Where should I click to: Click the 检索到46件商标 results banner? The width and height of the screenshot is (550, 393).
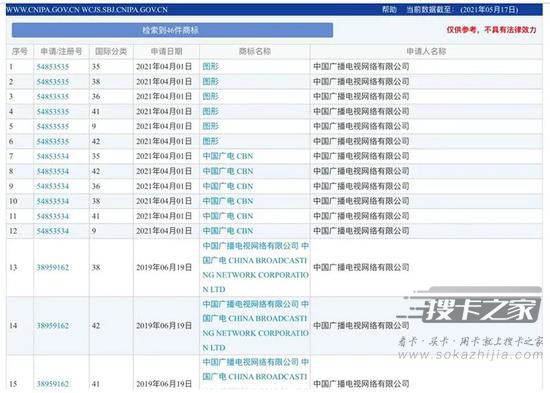click(172, 30)
